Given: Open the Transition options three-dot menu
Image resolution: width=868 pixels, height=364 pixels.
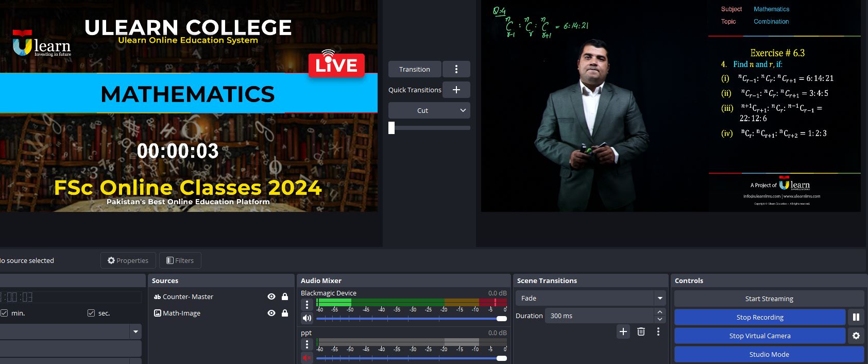Looking at the screenshot, I should tap(456, 69).
